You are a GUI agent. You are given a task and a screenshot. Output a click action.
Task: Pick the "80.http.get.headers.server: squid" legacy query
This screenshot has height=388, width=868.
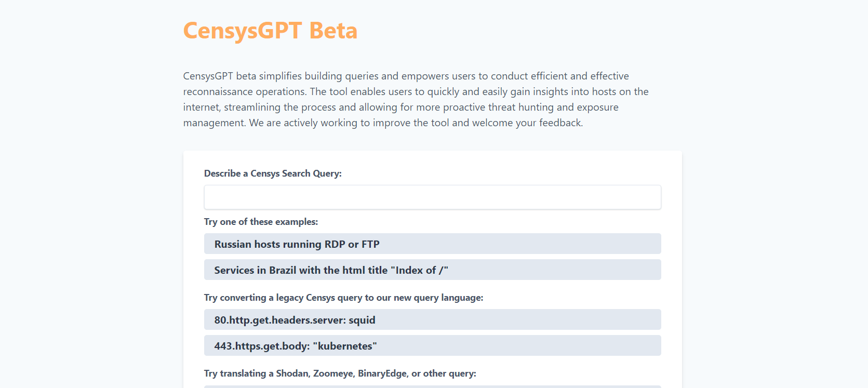click(x=432, y=319)
